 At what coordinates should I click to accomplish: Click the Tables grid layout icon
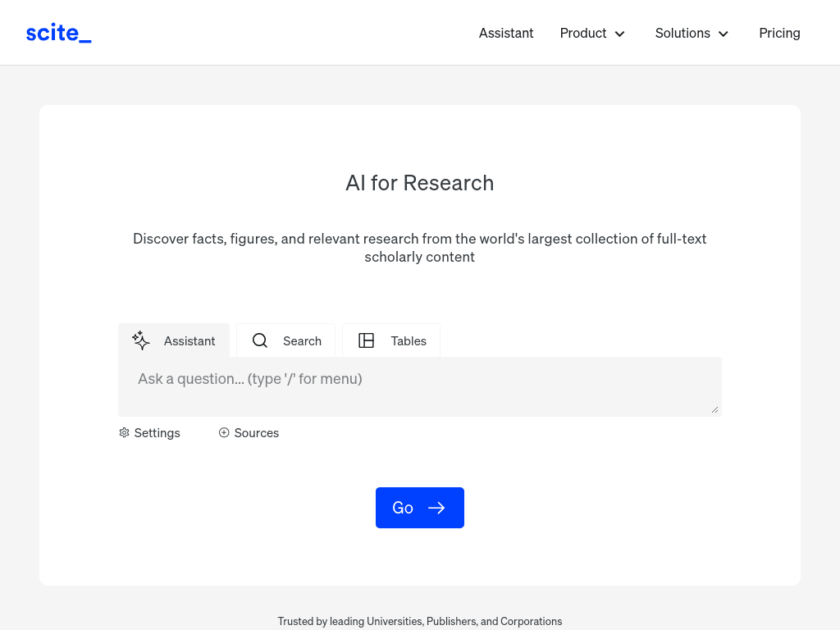367,340
